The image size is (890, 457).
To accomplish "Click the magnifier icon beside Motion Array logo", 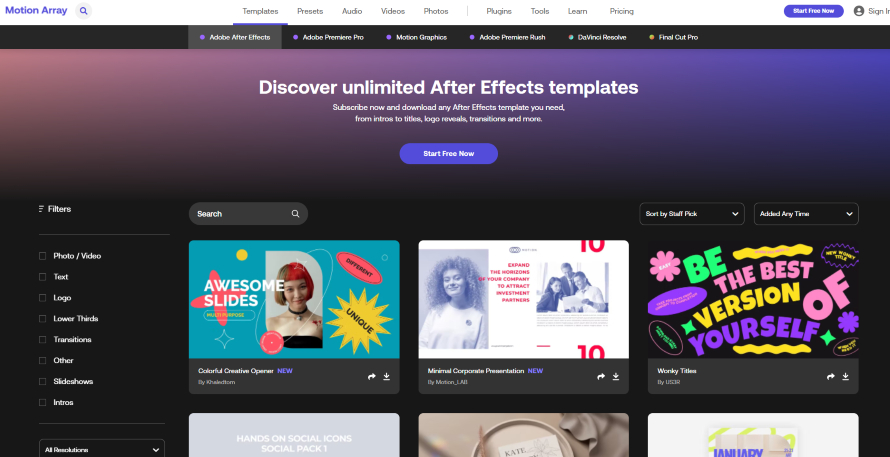I will tap(83, 11).
